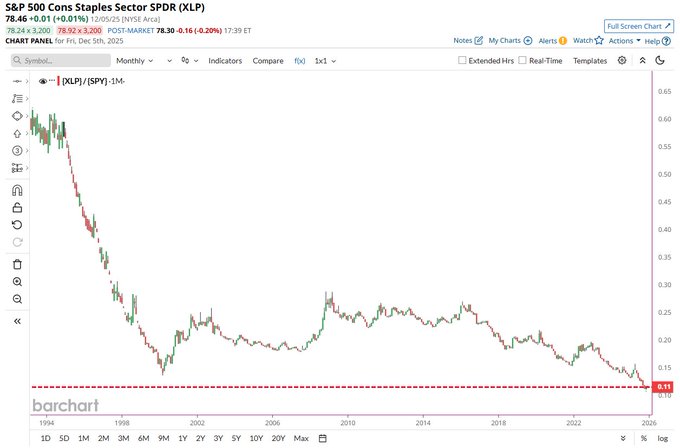Open options dots beside {XLP}/{SPY}
The height and width of the screenshot is (448, 680).
pos(52,81)
